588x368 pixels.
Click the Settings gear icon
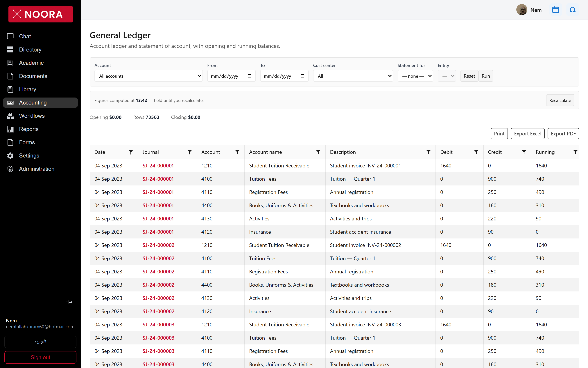(10, 155)
